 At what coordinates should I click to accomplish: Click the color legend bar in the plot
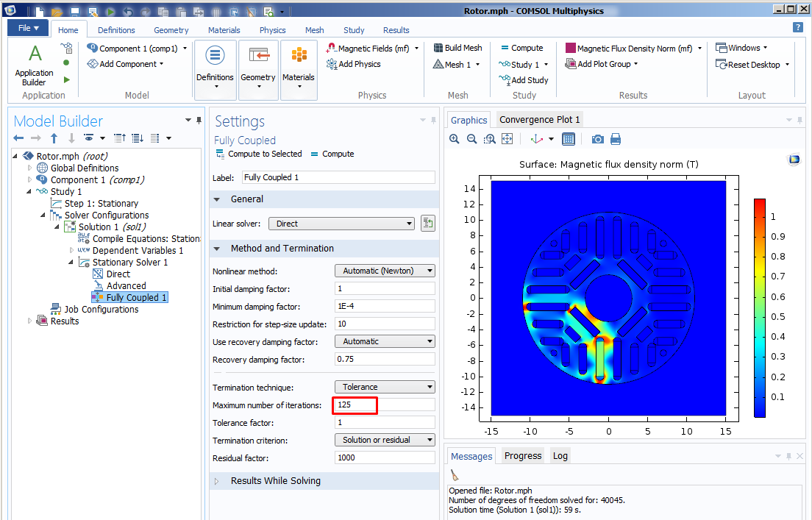tap(760, 307)
